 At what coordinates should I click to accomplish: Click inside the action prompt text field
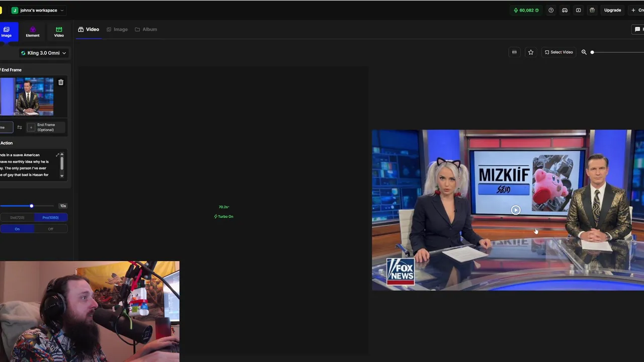pyautogui.click(x=29, y=165)
